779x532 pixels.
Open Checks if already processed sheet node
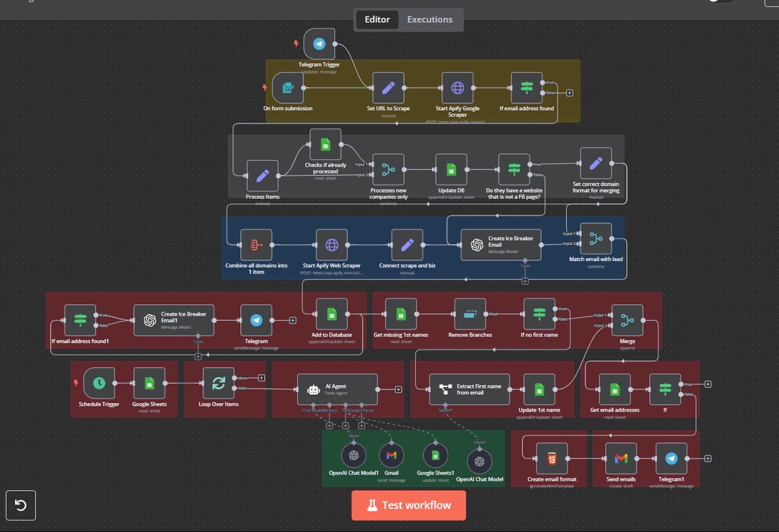[x=325, y=145]
